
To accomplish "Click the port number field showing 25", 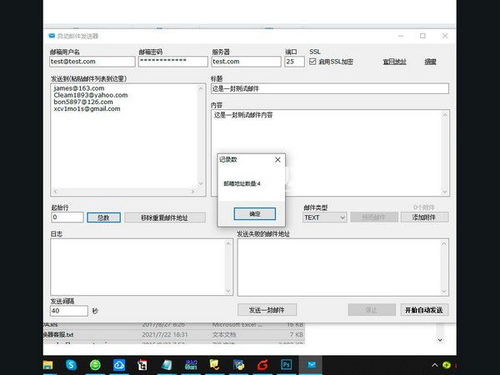I will coord(294,62).
